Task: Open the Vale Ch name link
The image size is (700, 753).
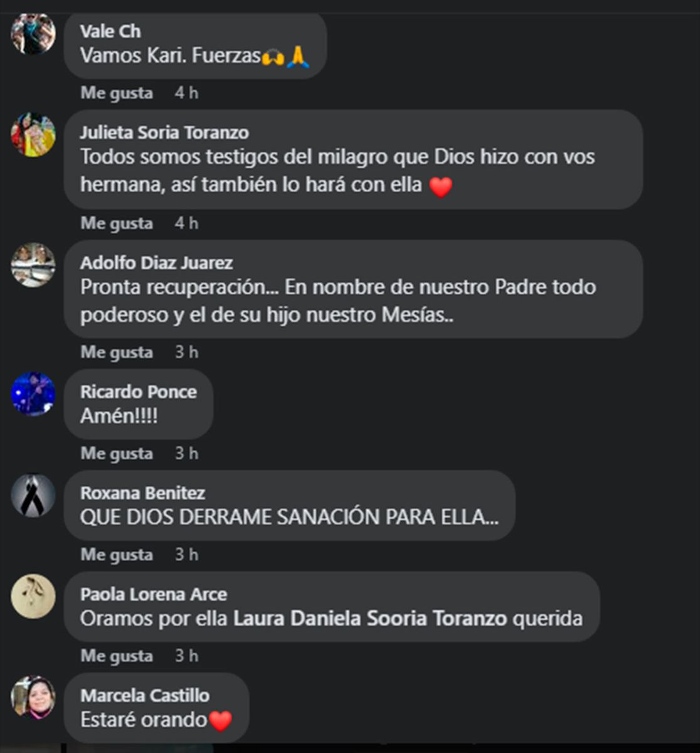Action: tap(110, 31)
